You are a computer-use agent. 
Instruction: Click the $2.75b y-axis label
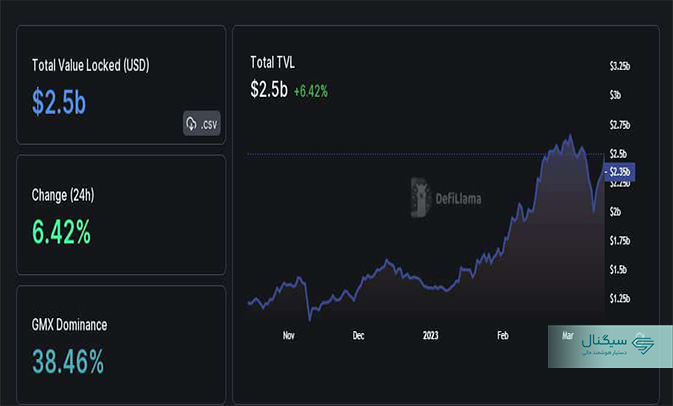tap(620, 125)
